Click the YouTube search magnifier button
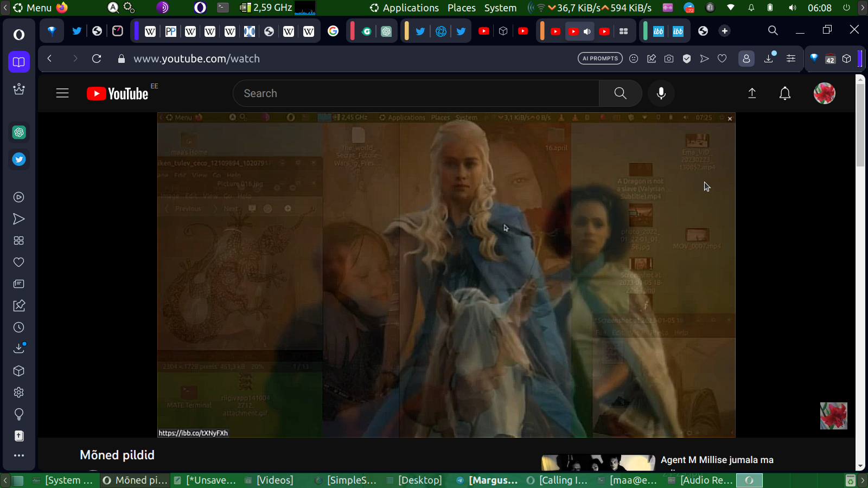The height and width of the screenshot is (488, 868). tap(620, 93)
